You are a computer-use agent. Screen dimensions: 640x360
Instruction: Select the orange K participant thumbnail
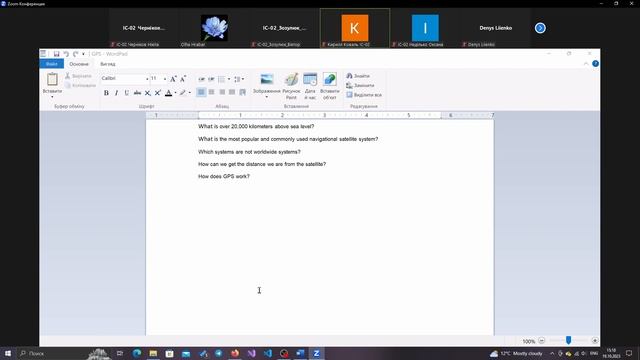coord(355,28)
